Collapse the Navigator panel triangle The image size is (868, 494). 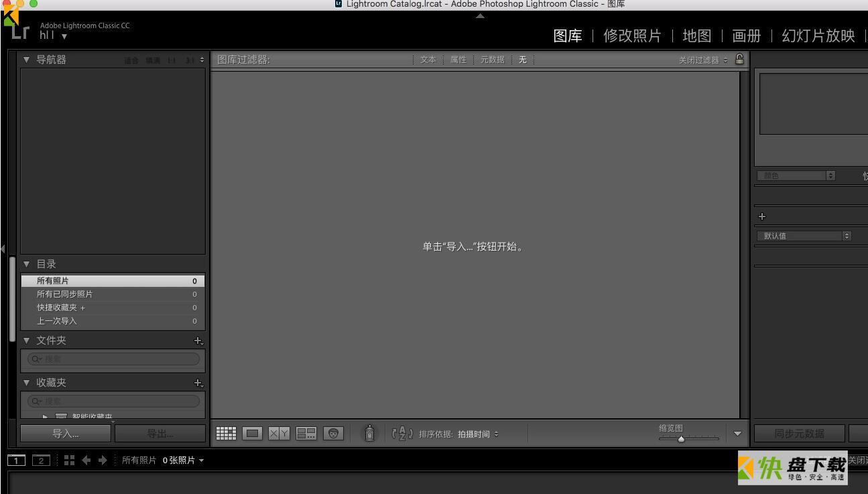(x=27, y=60)
